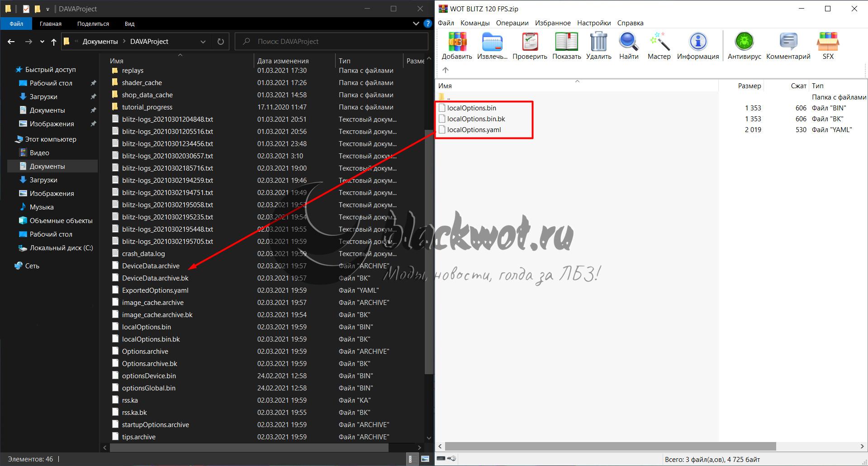868x466 pixels.
Task: Open Find (Найти) magnifier tool
Action: (x=629, y=42)
